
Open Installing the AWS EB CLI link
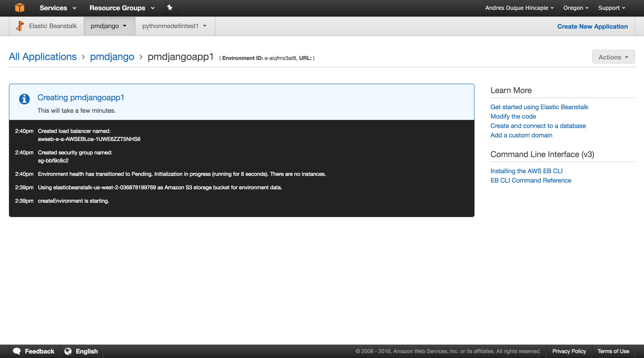[526, 171]
